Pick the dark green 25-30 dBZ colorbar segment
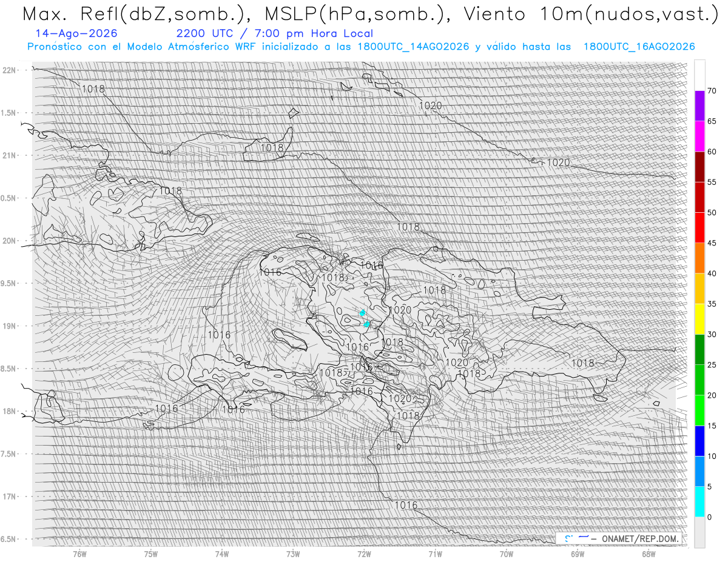Viewport: 728px width, 562px height. (699, 350)
